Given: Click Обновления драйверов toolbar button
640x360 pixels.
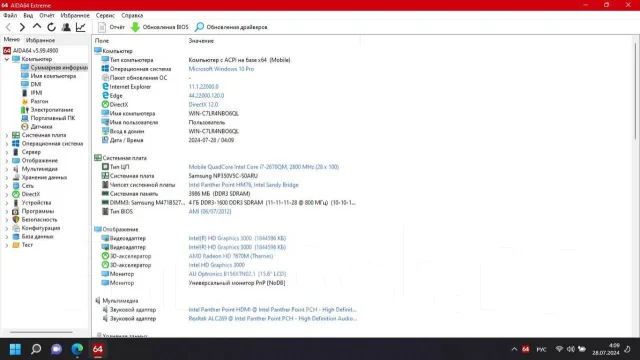Looking at the screenshot, I should coord(231,27).
